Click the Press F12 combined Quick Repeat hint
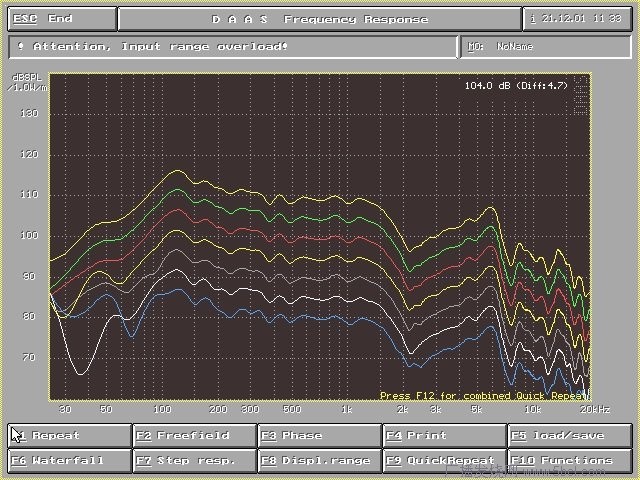 pos(484,396)
